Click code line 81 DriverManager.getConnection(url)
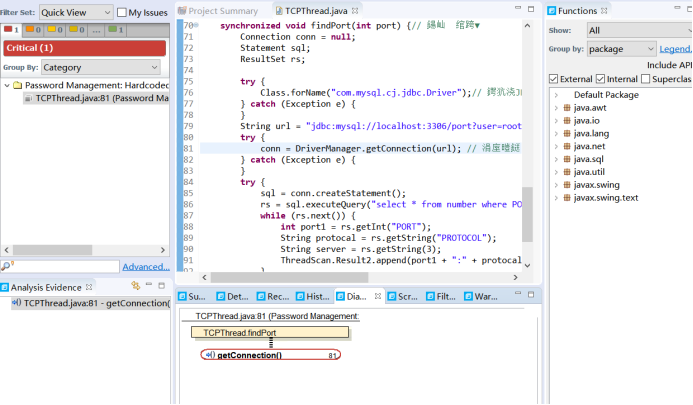The image size is (693, 405). (x=360, y=148)
